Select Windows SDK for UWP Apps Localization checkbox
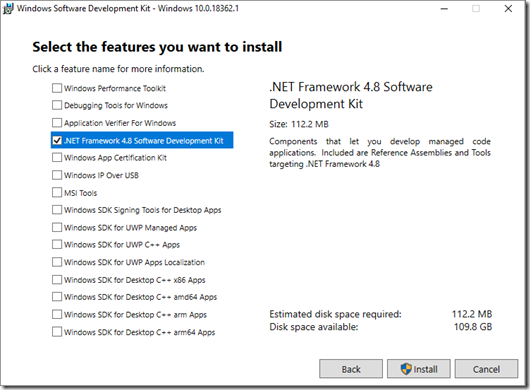This screenshot has width=530, height=390. [x=57, y=262]
